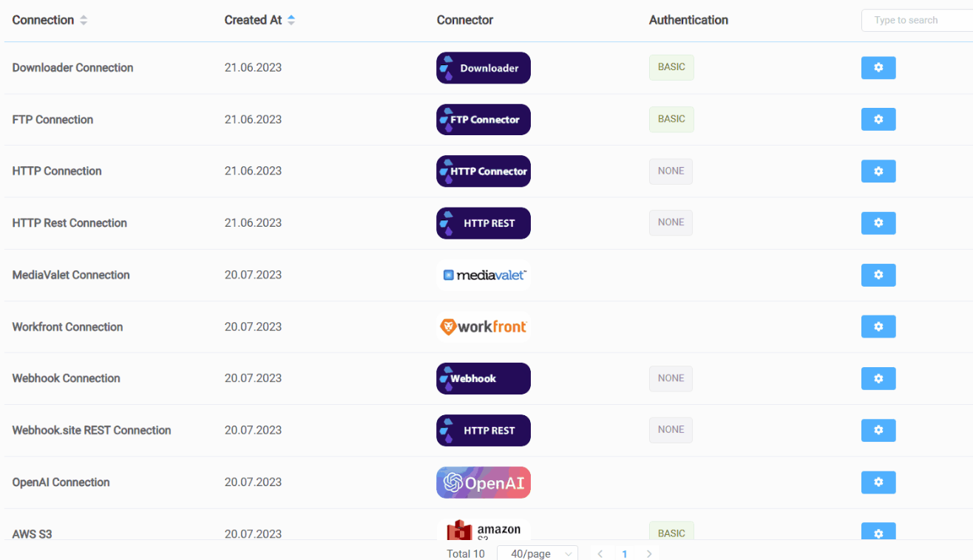The width and height of the screenshot is (973, 560).
Task: Click the Workfront connector logo
Action: (484, 327)
